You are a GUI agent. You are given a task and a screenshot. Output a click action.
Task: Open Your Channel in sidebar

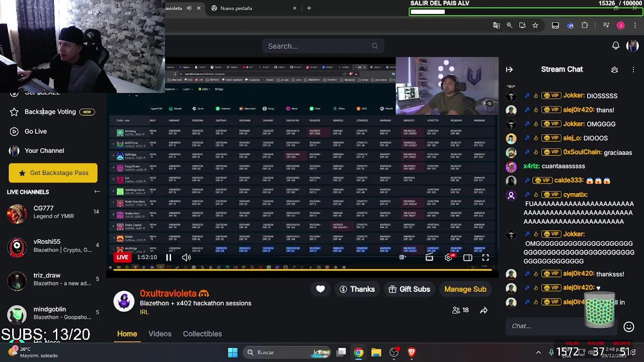click(x=44, y=150)
